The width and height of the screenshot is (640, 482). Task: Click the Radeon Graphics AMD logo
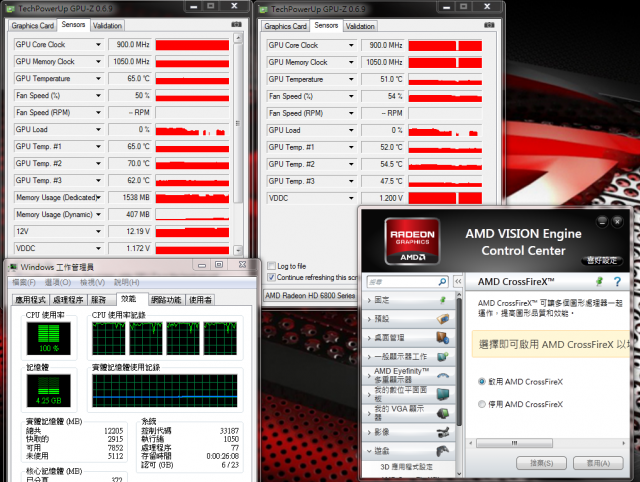(412, 241)
